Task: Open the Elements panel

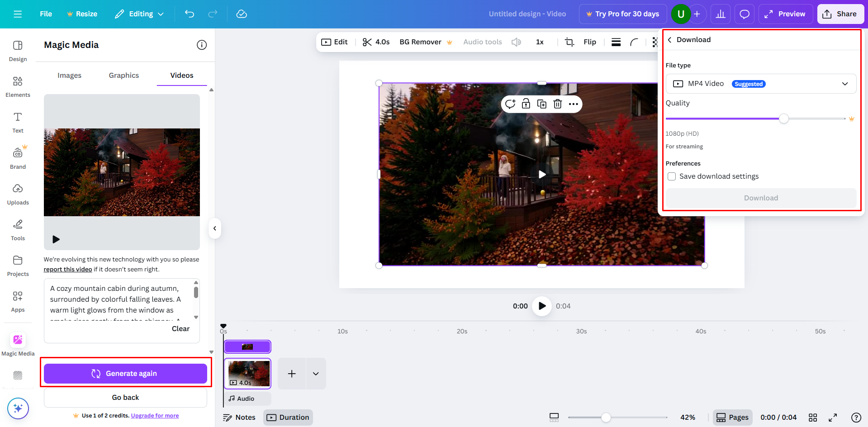Action: click(x=18, y=86)
